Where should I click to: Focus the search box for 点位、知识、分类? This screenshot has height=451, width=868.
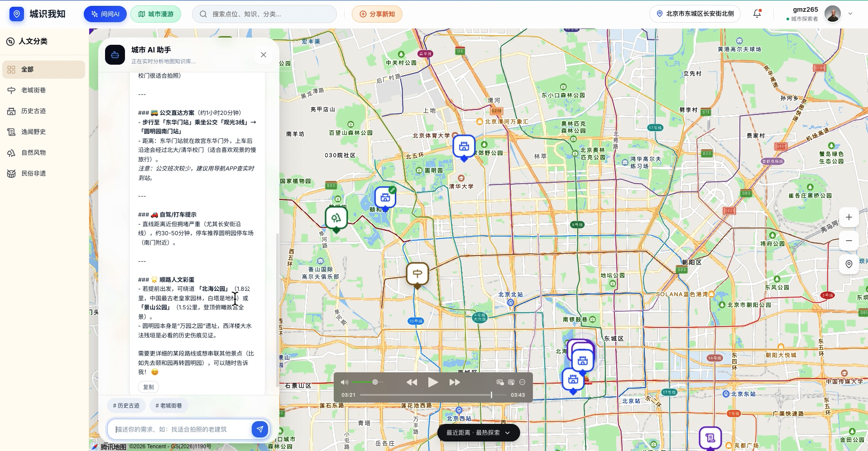[x=264, y=14]
